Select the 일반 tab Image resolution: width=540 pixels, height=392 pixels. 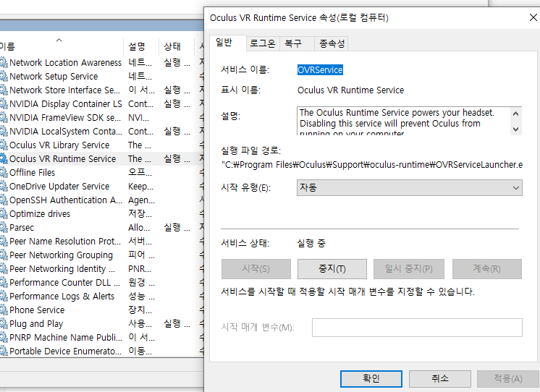[227, 43]
